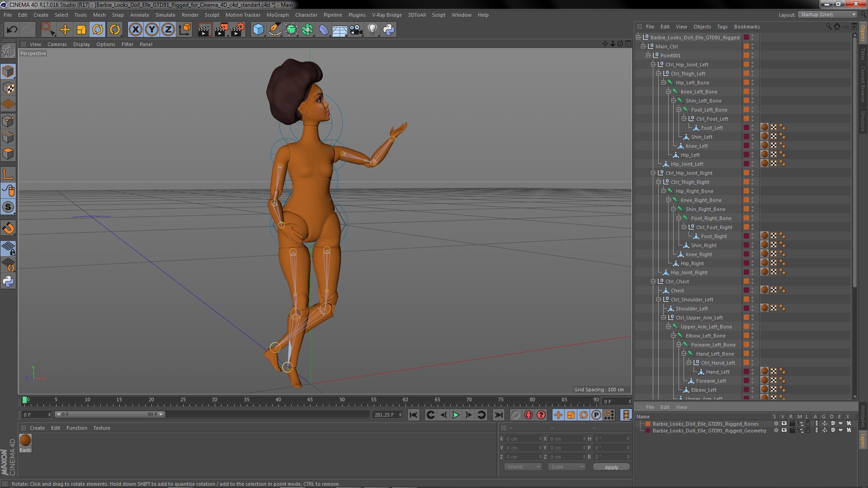Select Points mode in left sidebar
The height and width of the screenshot is (488, 868).
[x=8, y=121]
